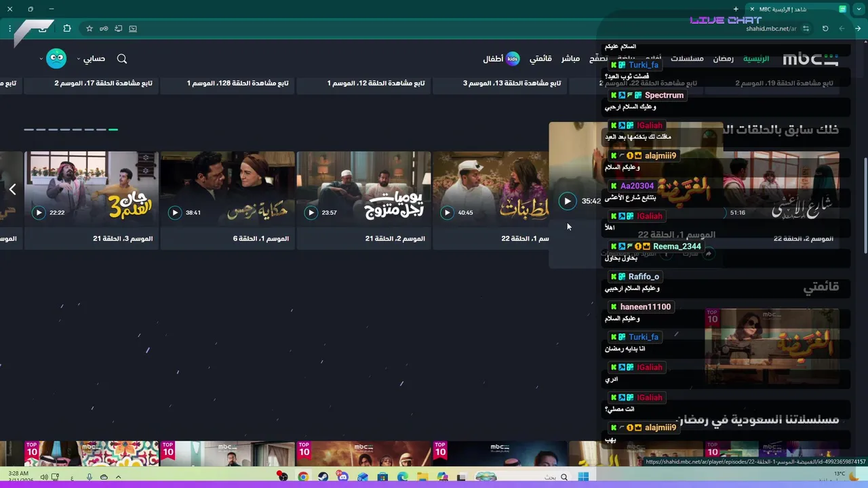The image size is (868, 488).
Task: Open the رمضان navigation item
Action: coord(723,59)
